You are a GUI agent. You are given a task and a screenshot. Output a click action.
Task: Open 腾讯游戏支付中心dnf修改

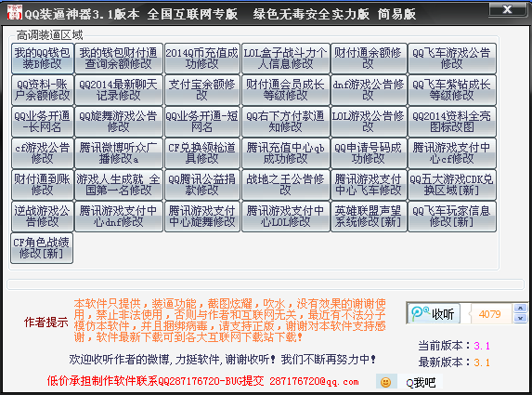point(119,217)
